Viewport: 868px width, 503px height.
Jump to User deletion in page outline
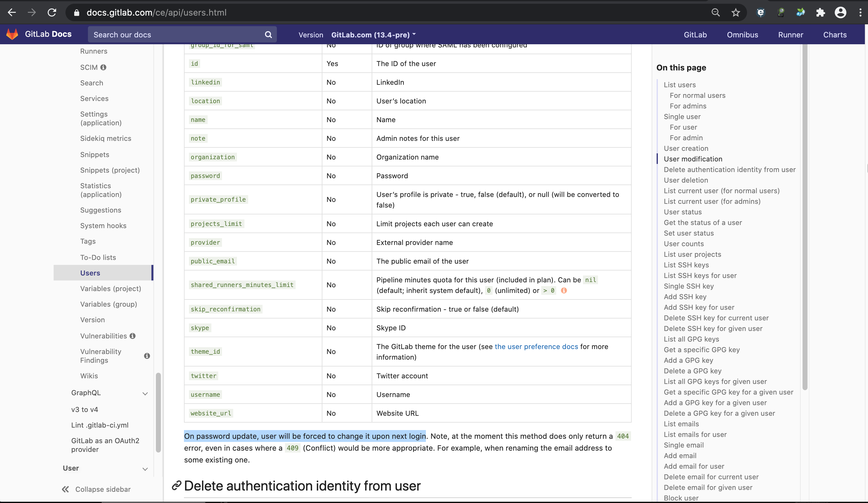click(x=686, y=180)
